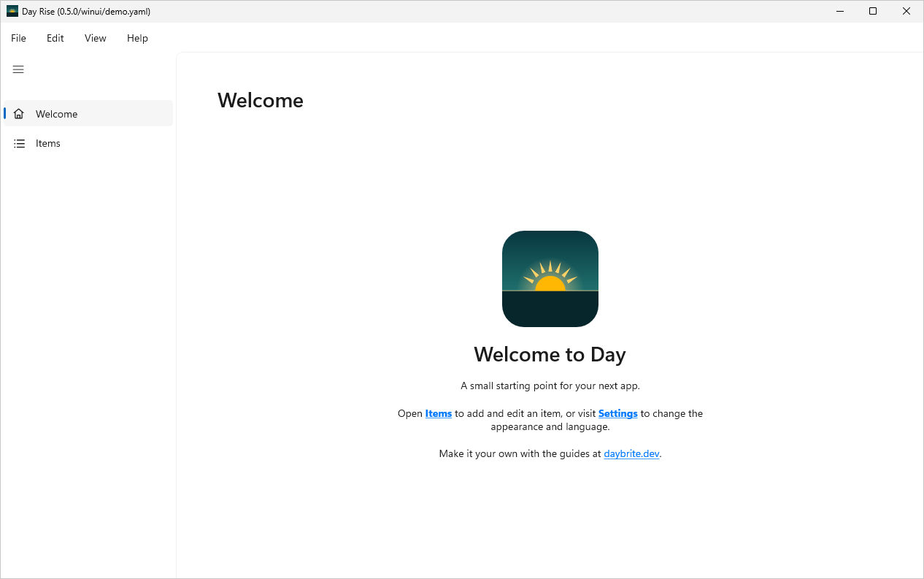Image resolution: width=924 pixels, height=579 pixels.
Task: Click the list icon beside Items
Action: (19, 143)
